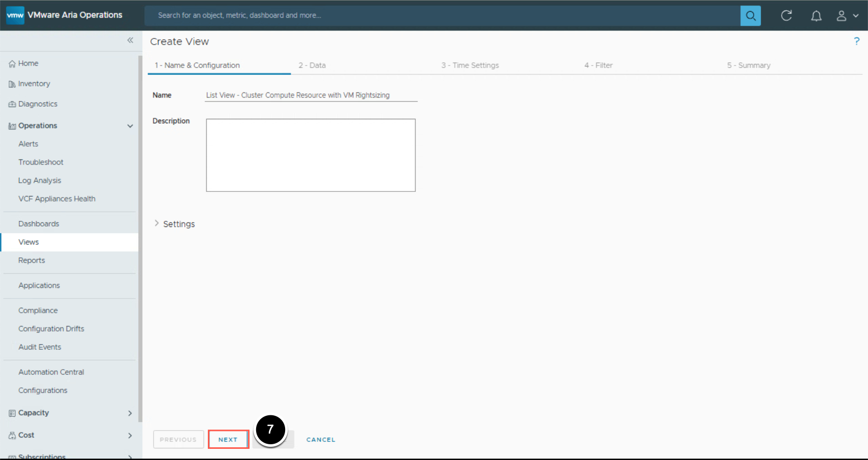This screenshot has height=460, width=868.
Task: Click the refresh icon in header
Action: coord(786,16)
